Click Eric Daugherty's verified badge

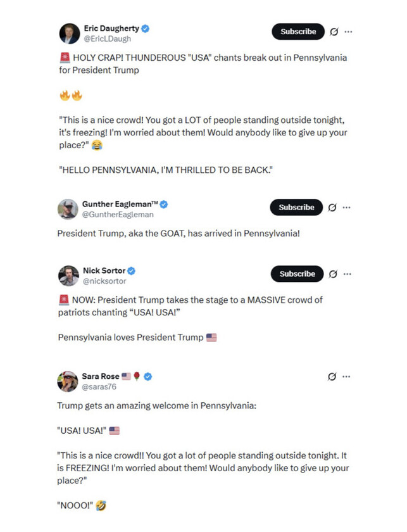click(146, 29)
